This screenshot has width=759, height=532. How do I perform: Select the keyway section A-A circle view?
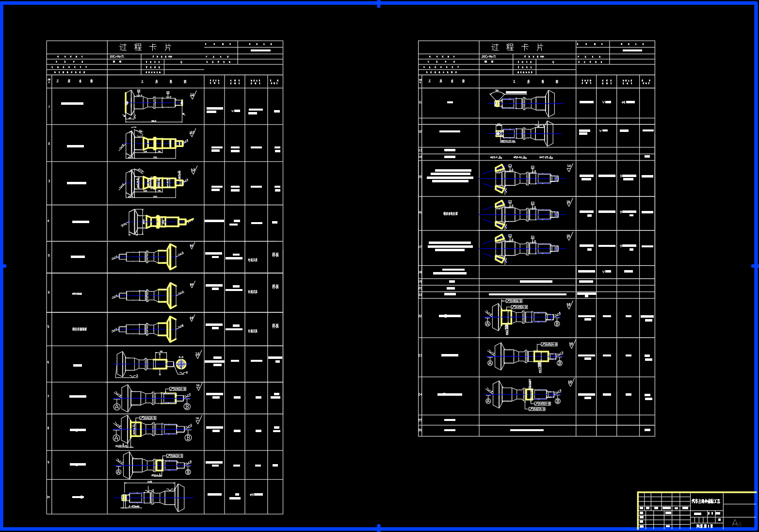point(181,364)
